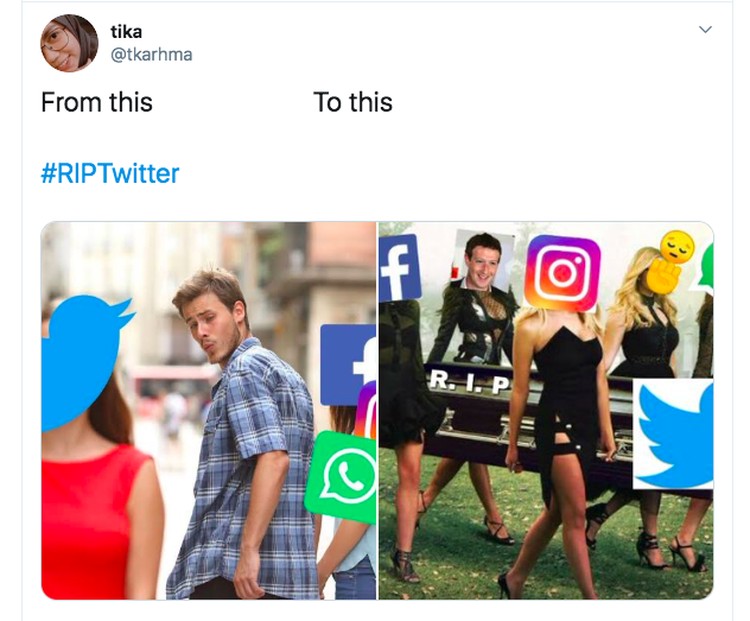Open the right coffin meme image
The width and height of the screenshot is (750, 621).
[x=546, y=410]
